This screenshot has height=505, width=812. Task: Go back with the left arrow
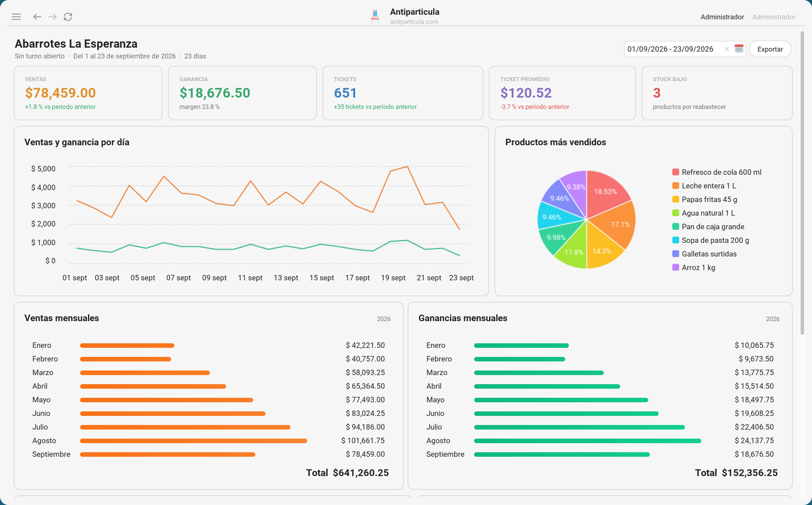click(x=37, y=17)
